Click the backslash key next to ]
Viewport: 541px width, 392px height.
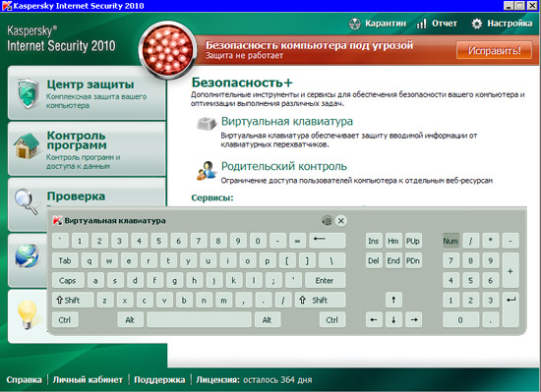(x=331, y=260)
